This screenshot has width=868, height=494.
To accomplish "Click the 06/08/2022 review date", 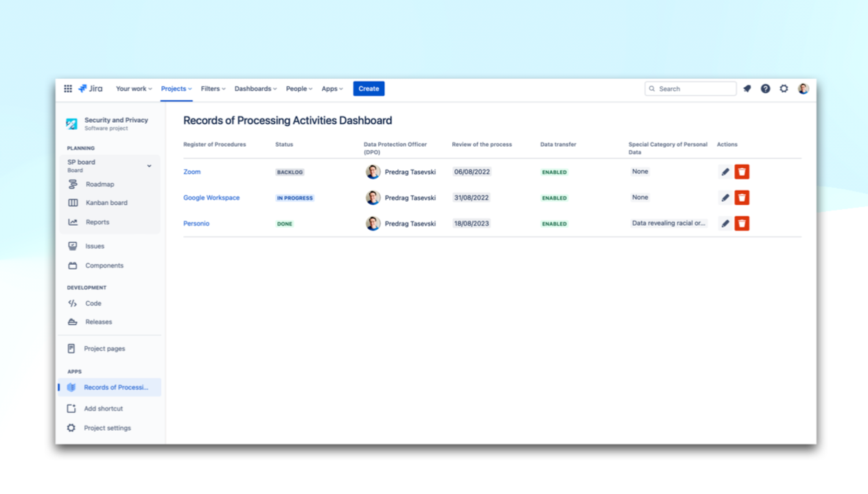I will 472,172.
